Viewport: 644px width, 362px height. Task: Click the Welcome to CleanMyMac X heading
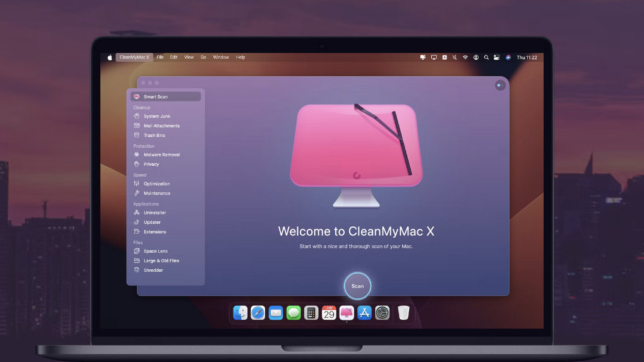coord(356,231)
